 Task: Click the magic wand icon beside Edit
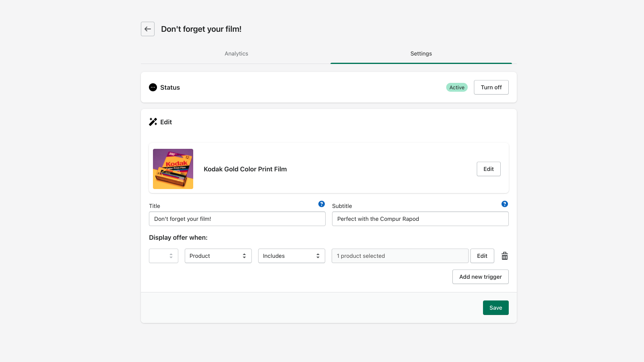(153, 122)
